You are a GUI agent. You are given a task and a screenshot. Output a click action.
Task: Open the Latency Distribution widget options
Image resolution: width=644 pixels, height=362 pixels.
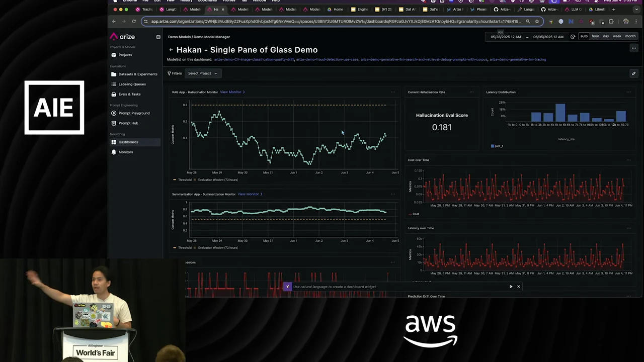(628, 92)
